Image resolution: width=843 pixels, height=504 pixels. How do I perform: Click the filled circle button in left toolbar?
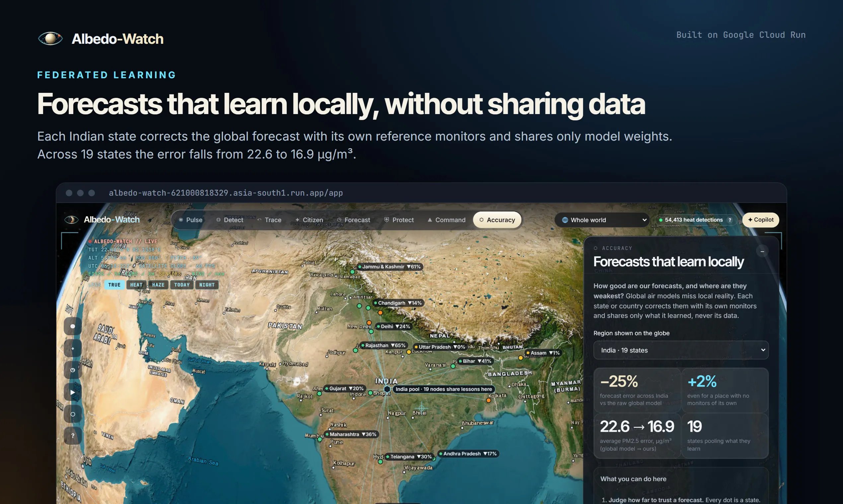pyautogui.click(x=72, y=326)
